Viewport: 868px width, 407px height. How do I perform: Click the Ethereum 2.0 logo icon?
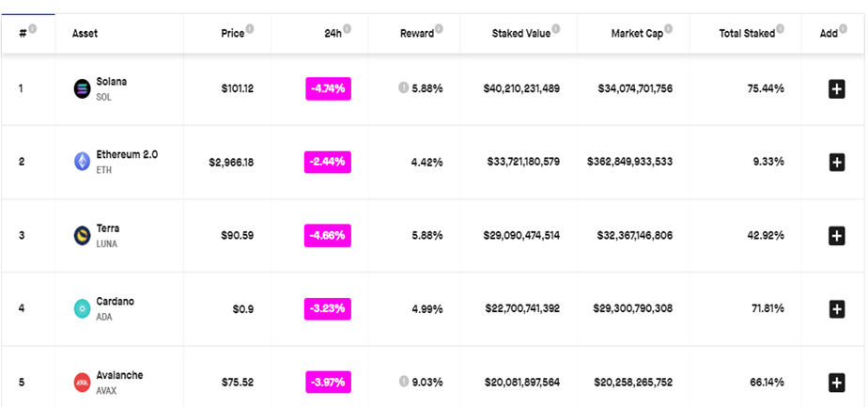[82, 162]
